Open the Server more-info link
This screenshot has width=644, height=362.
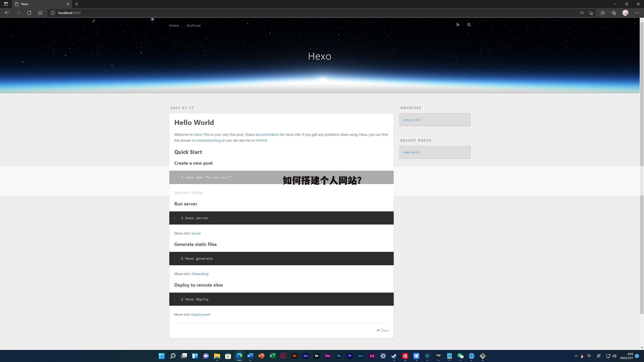point(196,233)
